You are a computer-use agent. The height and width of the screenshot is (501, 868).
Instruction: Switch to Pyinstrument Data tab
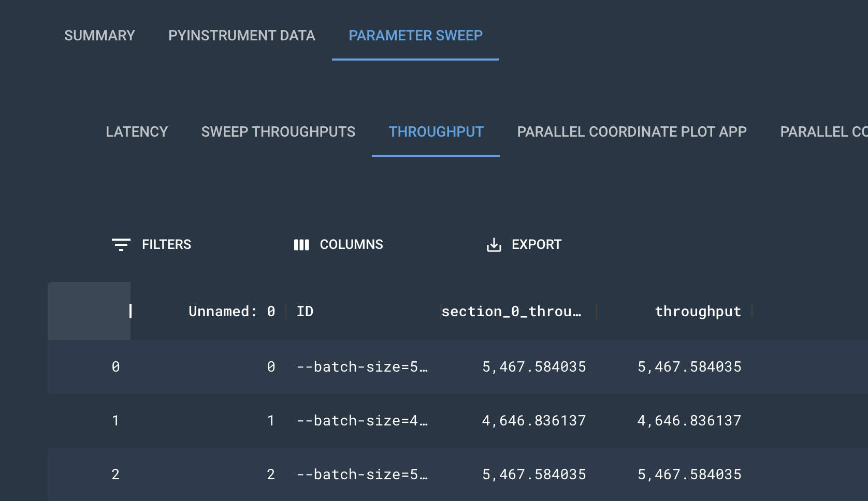[x=241, y=36]
